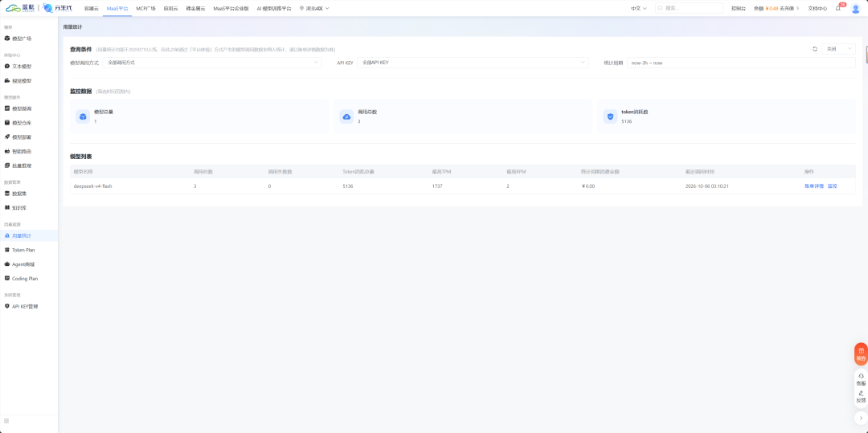Select the MaaS平台 top tab
This screenshot has height=433, width=868.
(x=117, y=8)
